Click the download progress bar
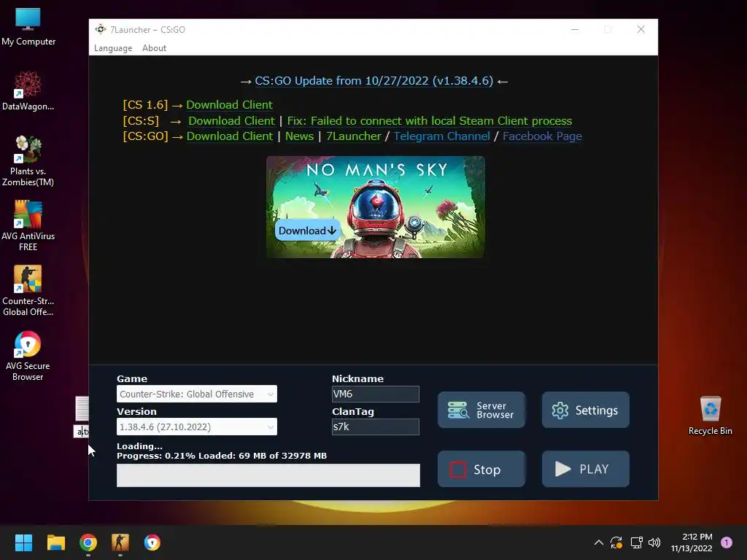 268,475
